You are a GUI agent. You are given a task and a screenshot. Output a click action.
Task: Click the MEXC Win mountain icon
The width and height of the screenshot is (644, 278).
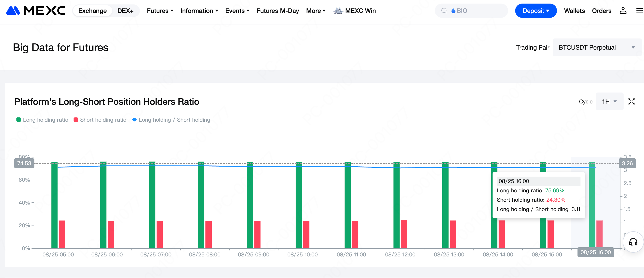click(338, 11)
